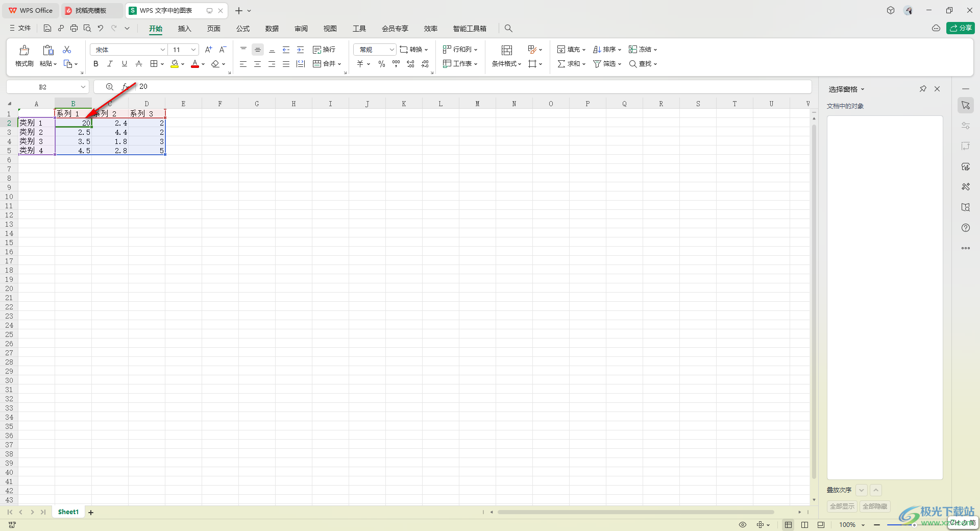
Task: Click the decrease decimal places icon
Action: coord(425,64)
